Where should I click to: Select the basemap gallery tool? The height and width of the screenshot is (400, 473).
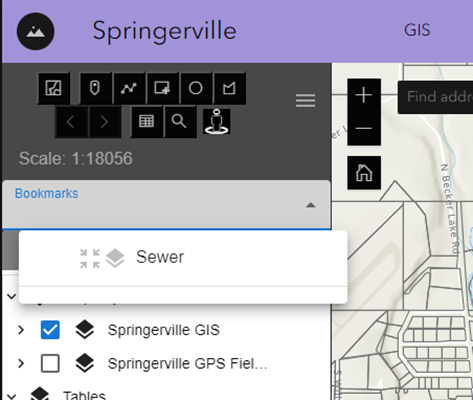tap(54, 88)
